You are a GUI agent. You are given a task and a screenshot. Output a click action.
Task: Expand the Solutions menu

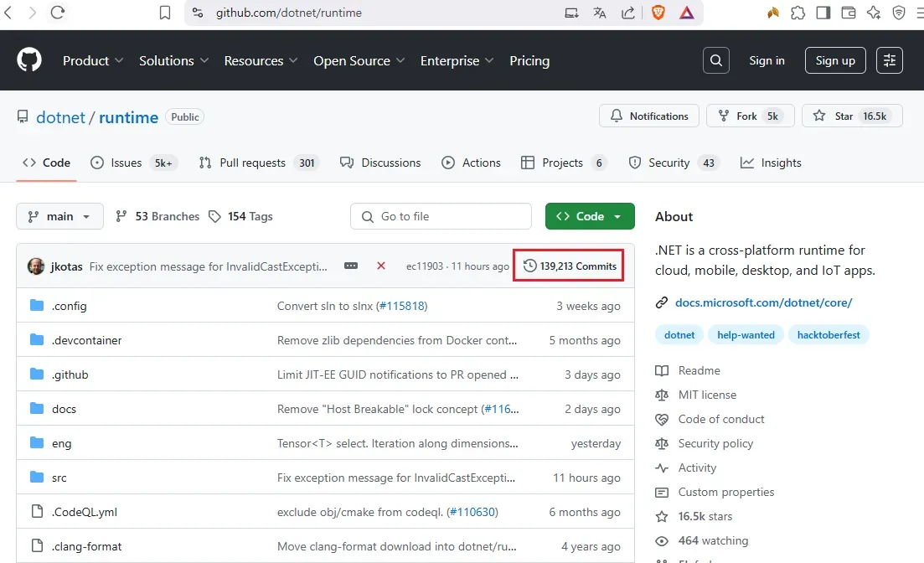pos(174,60)
